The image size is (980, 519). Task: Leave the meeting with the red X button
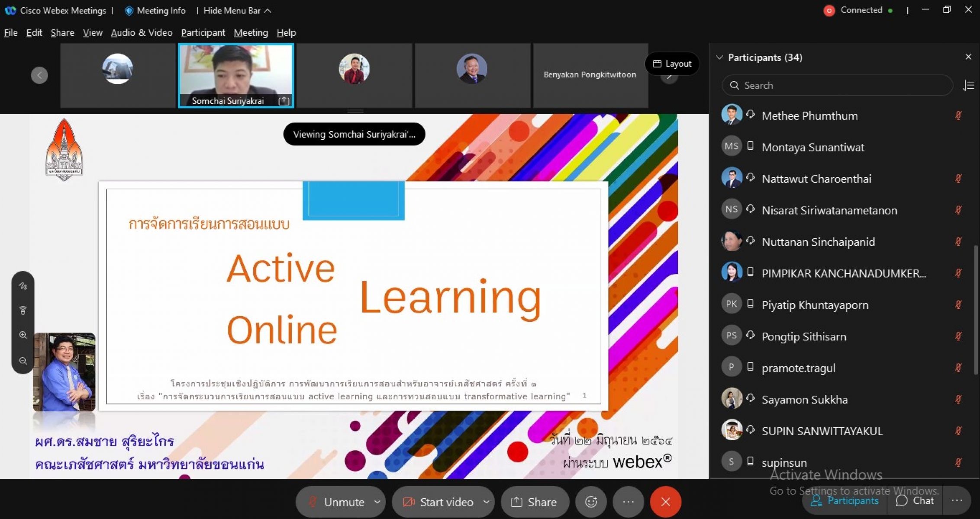tap(665, 502)
